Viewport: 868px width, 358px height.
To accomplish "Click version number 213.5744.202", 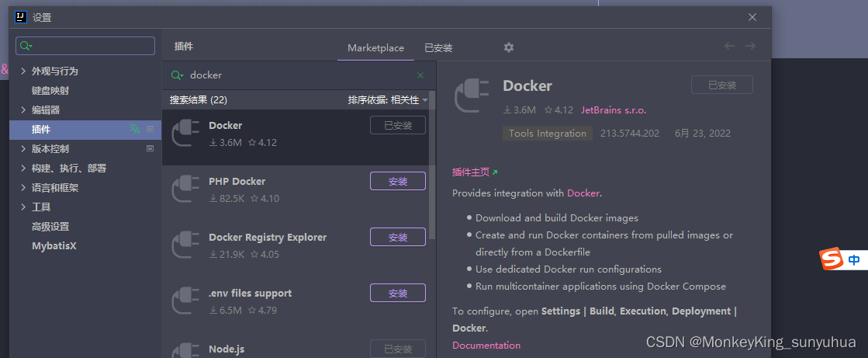I will (630, 133).
